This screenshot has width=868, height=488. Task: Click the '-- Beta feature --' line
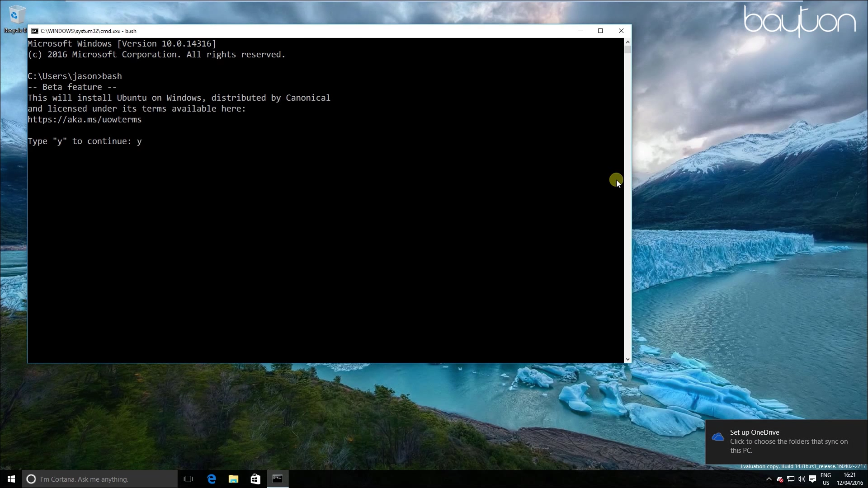coord(72,87)
